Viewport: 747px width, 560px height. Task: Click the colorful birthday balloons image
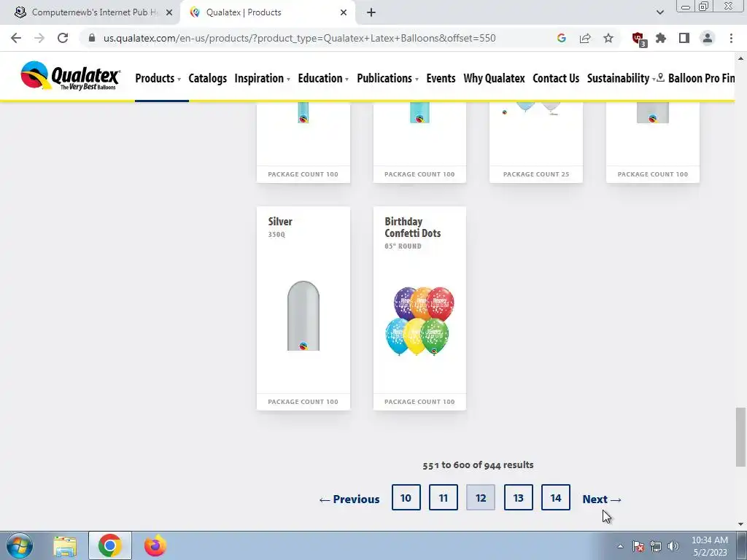(419, 321)
